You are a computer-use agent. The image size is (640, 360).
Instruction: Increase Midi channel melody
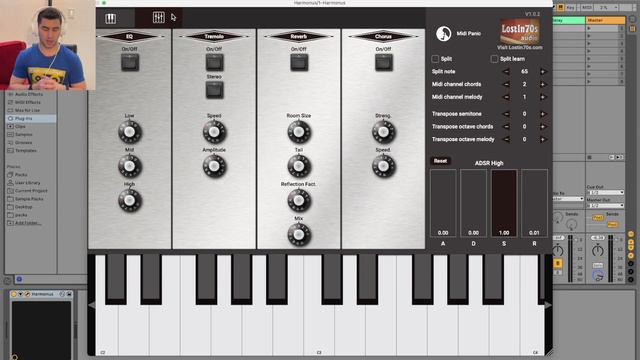coord(542,97)
